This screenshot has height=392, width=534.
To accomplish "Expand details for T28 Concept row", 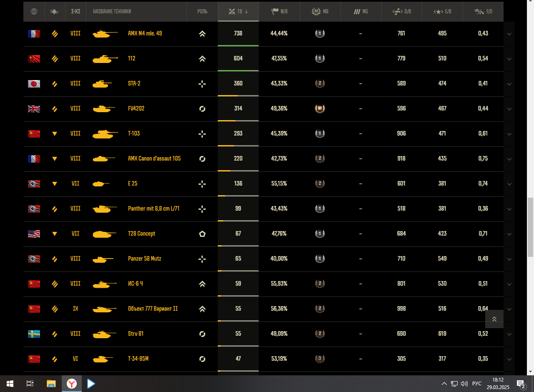I will pos(509,234).
